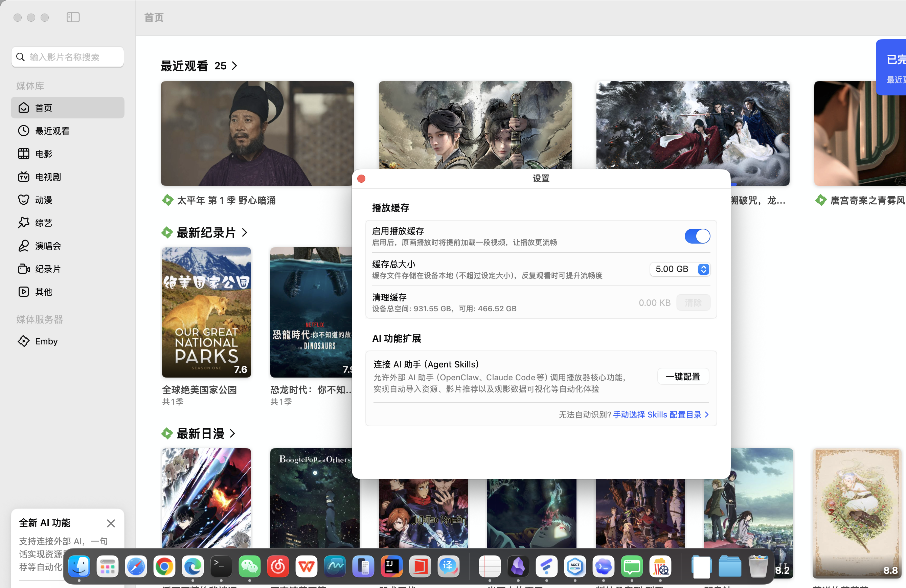
Task: Open the 缓存总大小 5.00 GB dropdown
Action: [680, 269]
